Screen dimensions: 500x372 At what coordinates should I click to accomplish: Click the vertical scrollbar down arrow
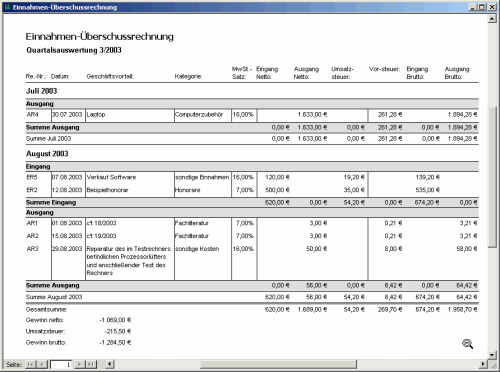(492, 355)
